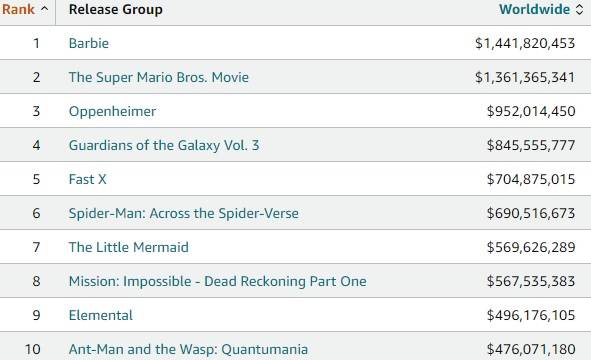Image resolution: width=591 pixels, height=360 pixels.
Task: Open The Super Mario Bros. Movie link
Action: 159,77
